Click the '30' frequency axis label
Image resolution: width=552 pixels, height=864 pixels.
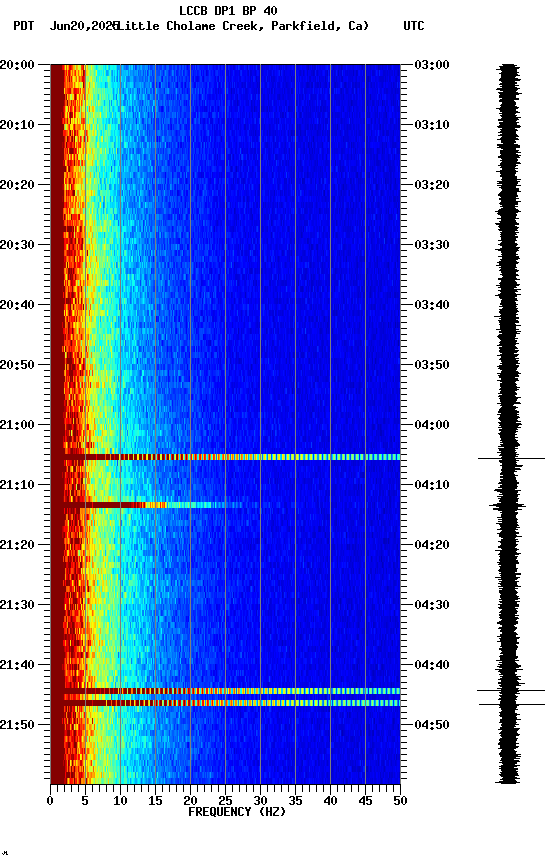(x=260, y=801)
